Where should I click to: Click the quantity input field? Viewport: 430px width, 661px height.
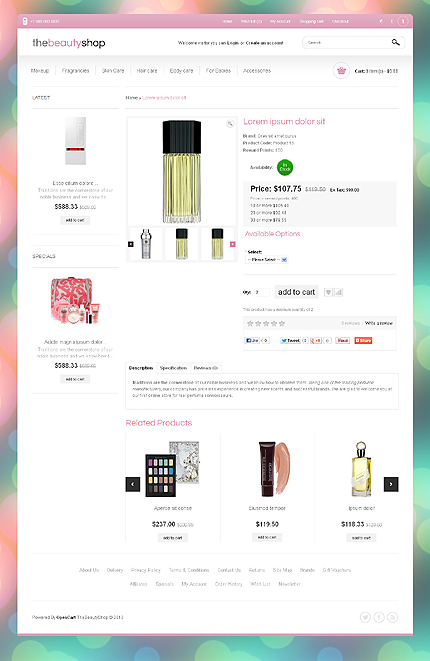pyautogui.click(x=261, y=292)
